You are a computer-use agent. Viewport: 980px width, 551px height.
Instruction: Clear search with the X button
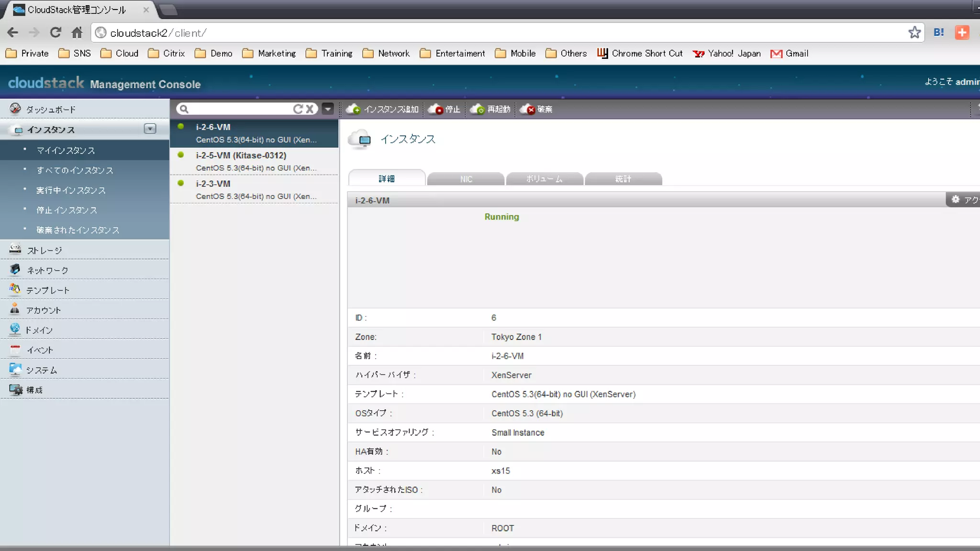[310, 109]
